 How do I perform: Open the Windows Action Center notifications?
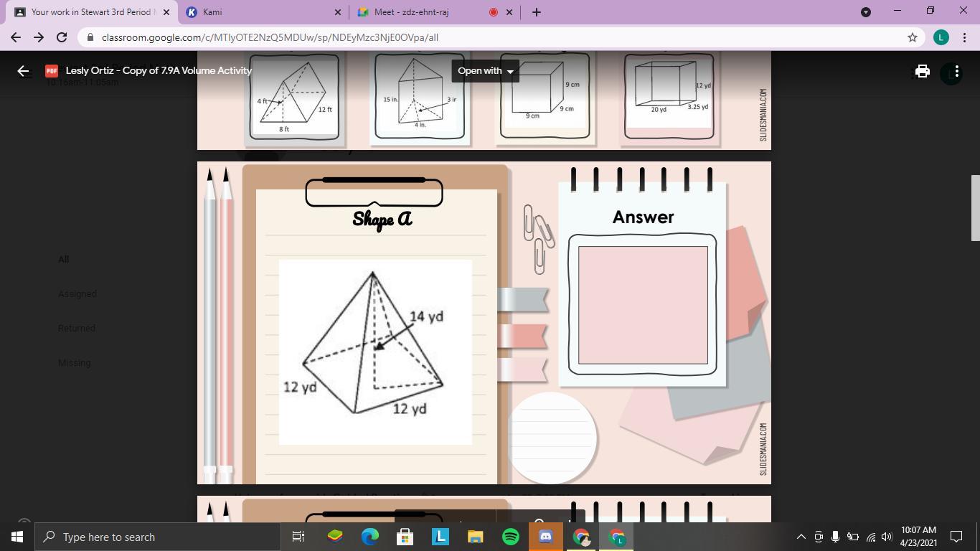(956, 537)
